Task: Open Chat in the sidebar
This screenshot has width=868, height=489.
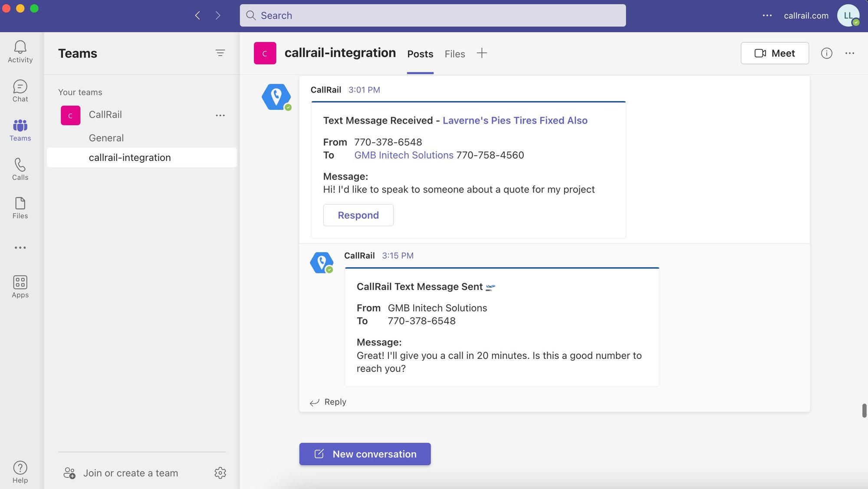Action: point(20,90)
